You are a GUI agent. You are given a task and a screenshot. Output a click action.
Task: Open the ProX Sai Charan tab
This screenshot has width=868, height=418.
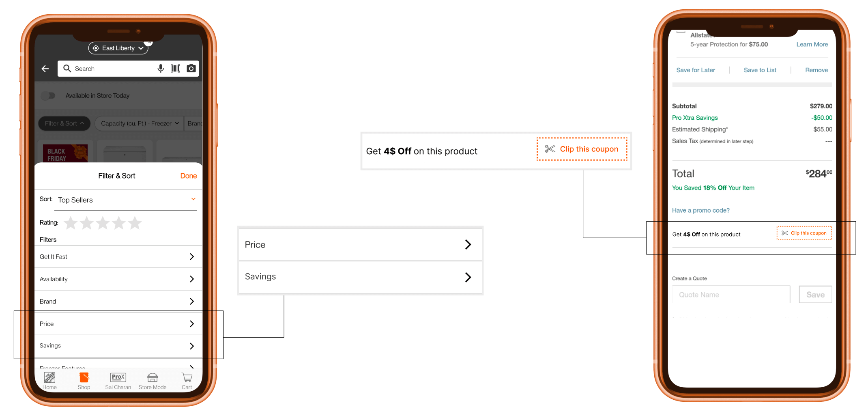[x=118, y=381]
